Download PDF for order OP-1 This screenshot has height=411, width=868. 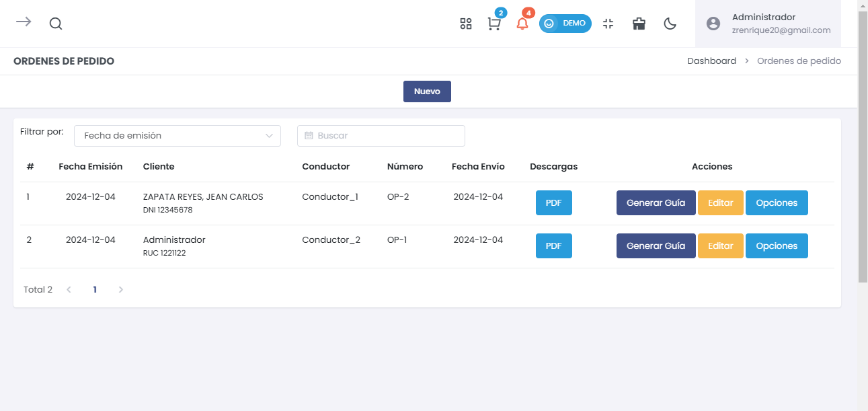[x=553, y=246]
